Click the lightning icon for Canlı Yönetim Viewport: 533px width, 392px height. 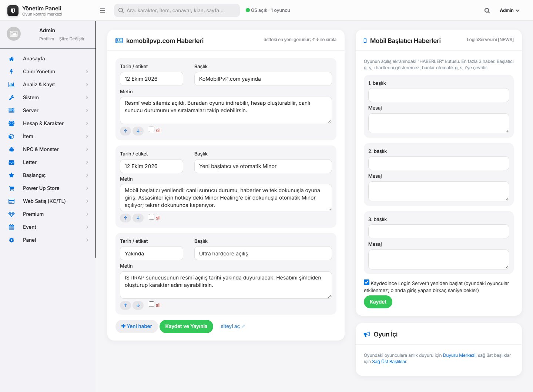(x=11, y=72)
